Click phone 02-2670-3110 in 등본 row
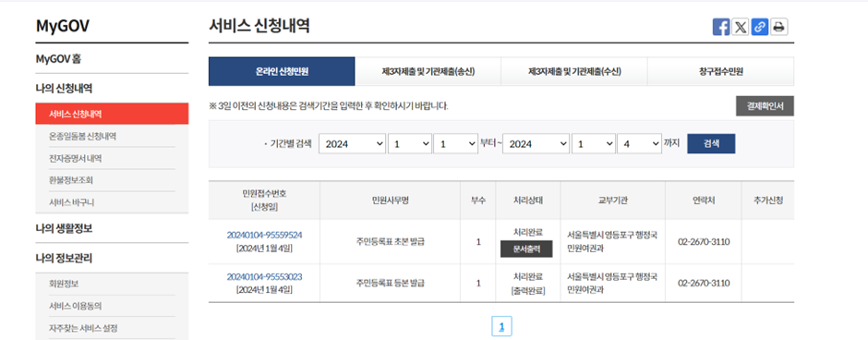The width and height of the screenshot is (868, 340). [704, 283]
